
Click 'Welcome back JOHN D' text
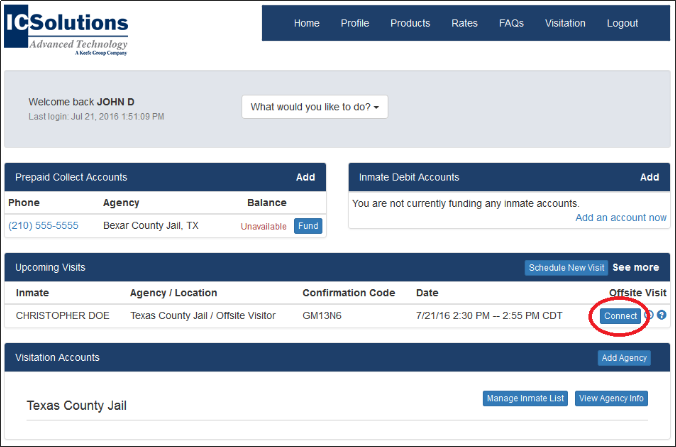81,102
